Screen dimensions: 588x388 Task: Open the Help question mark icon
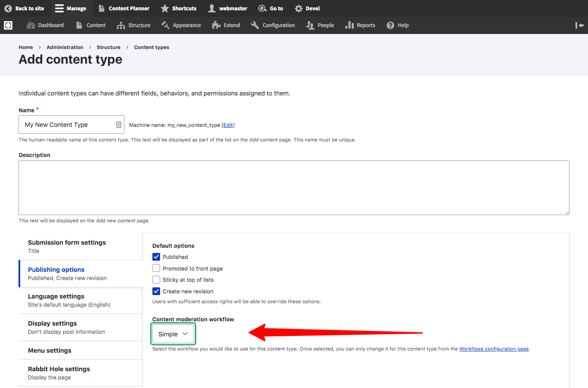tap(390, 25)
